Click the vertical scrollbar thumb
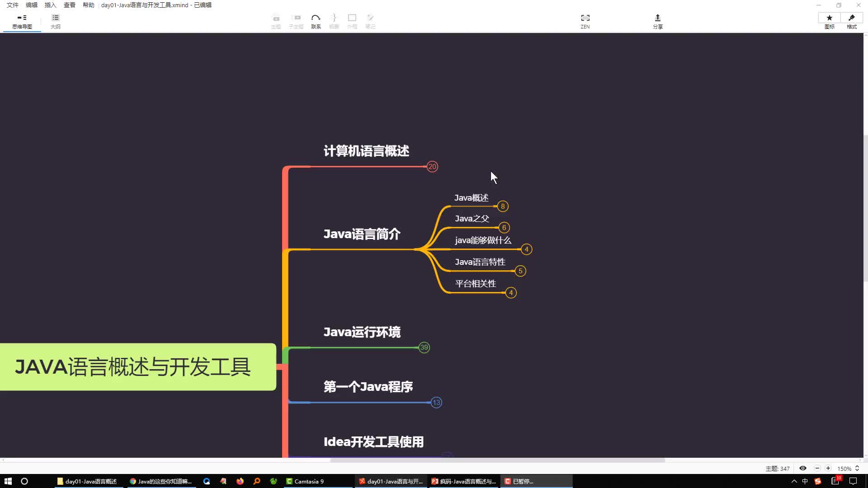This screenshot has height=488, width=868. tap(866, 208)
